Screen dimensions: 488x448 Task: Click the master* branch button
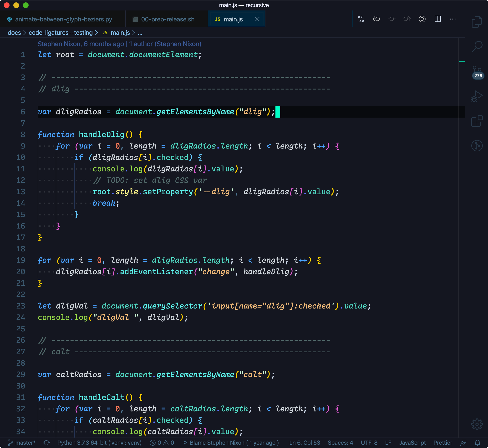click(x=22, y=443)
